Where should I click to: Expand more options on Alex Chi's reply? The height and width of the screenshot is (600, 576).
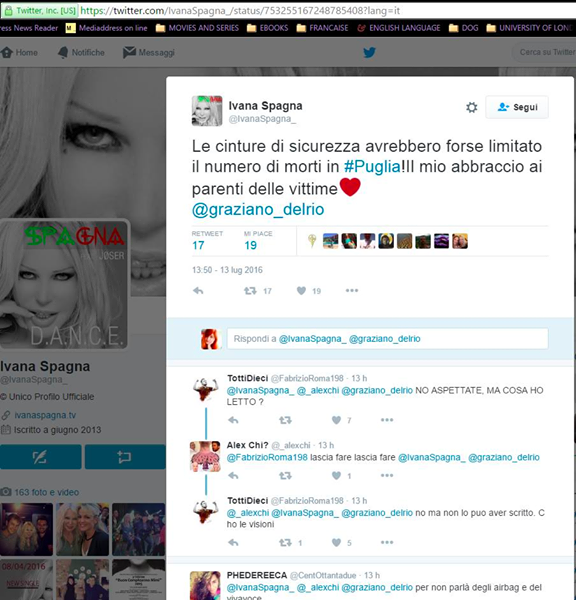pyautogui.click(x=387, y=475)
